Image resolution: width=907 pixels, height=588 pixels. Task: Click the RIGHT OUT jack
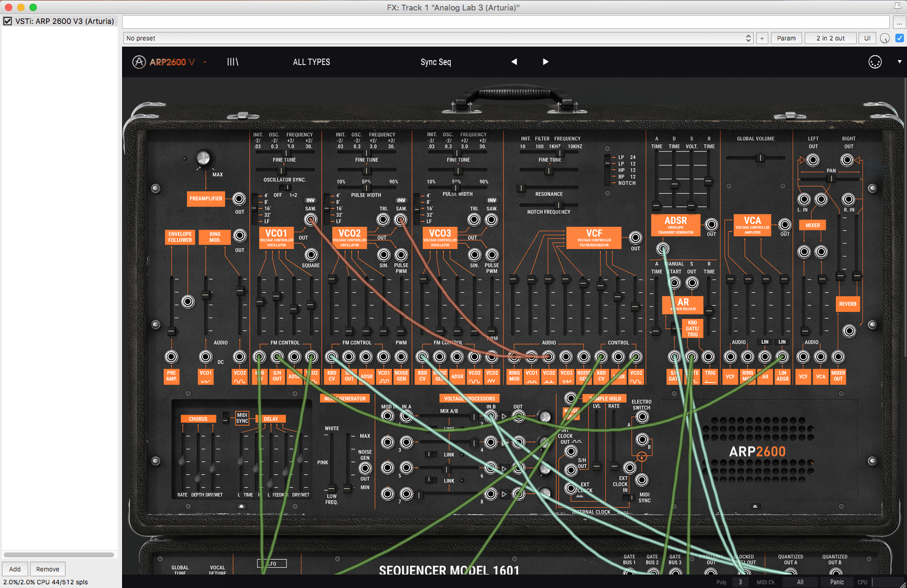click(848, 160)
